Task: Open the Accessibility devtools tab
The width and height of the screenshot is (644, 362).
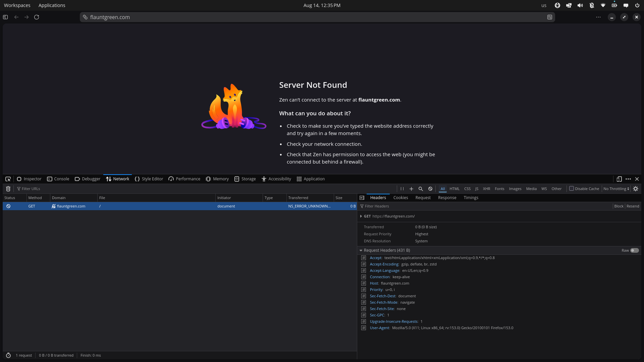Action: tap(276, 179)
